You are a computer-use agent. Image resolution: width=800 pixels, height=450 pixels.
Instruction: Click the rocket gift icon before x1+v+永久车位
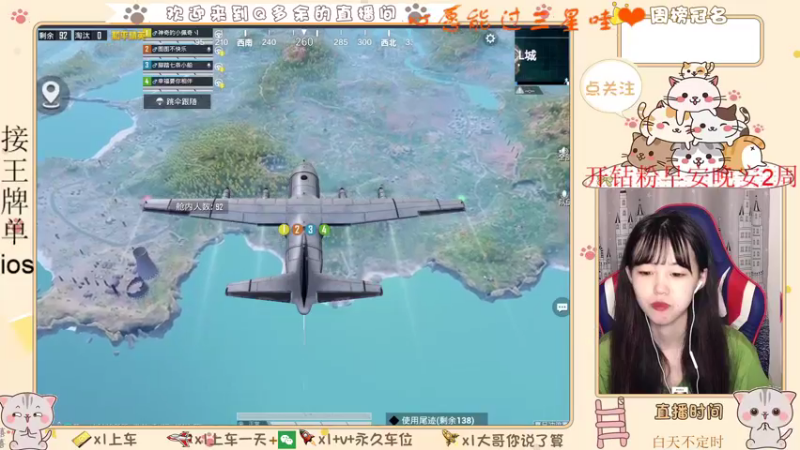[307, 438]
